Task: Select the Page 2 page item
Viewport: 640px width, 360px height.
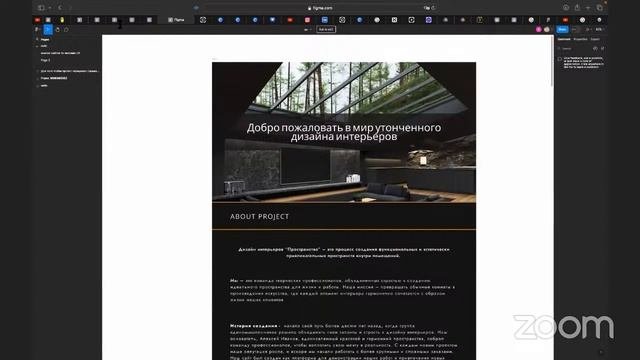Action: click(x=45, y=60)
